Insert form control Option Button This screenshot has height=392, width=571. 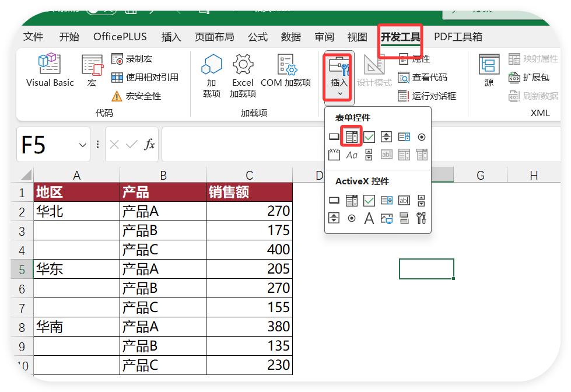click(x=421, y=137)
